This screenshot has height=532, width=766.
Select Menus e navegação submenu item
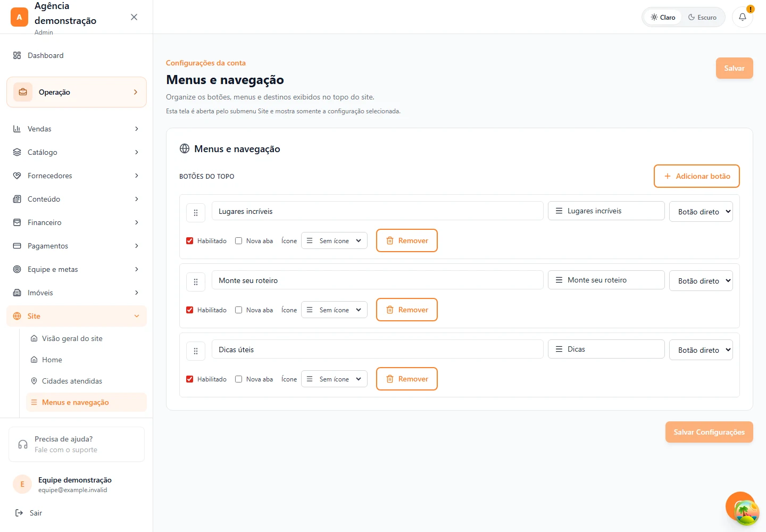pos(86,402)
